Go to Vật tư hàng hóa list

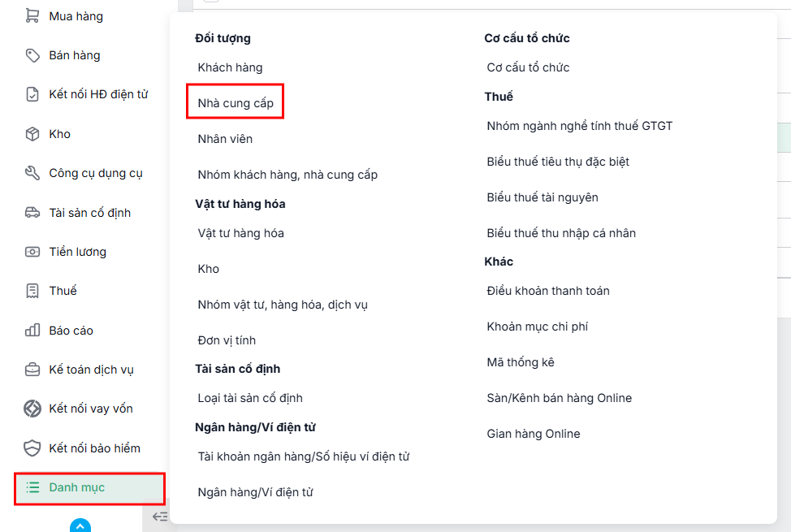tap(240, 233)
